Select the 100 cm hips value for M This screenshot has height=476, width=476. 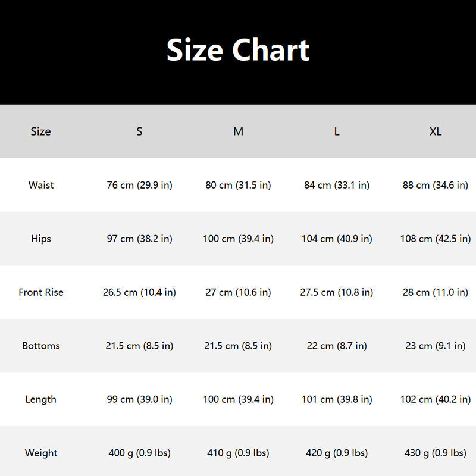pyautogui.click(x=238, y=239)
